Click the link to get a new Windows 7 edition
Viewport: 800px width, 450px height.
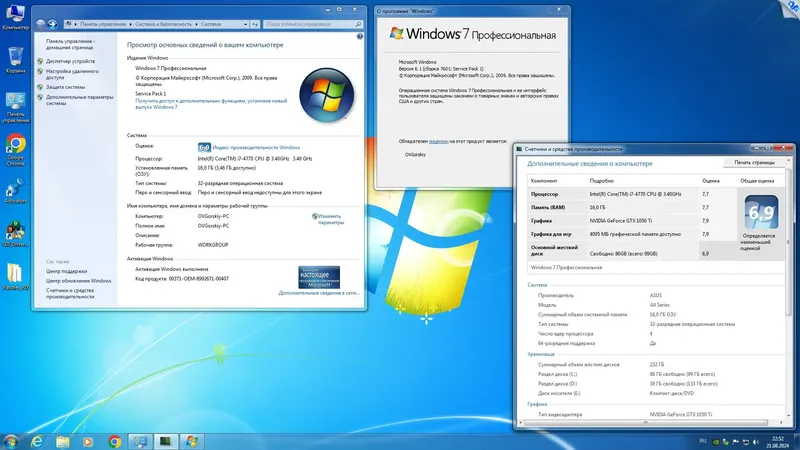[211, 104]
